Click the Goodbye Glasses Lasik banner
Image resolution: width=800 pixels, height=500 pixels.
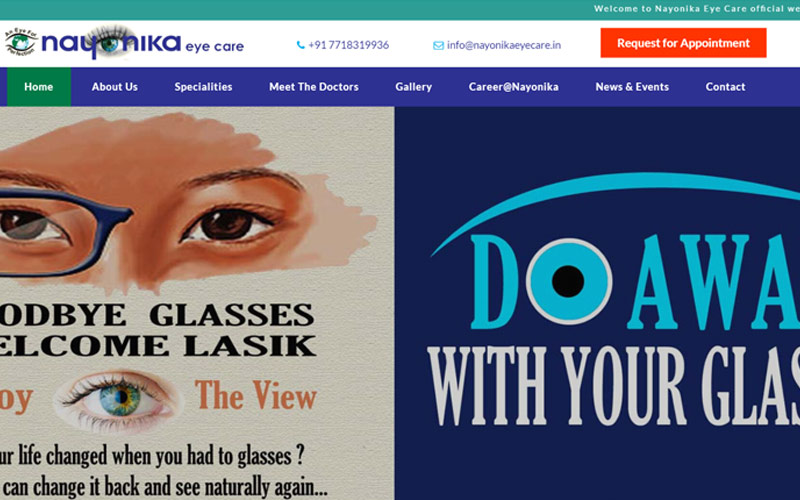coord(197,303)
